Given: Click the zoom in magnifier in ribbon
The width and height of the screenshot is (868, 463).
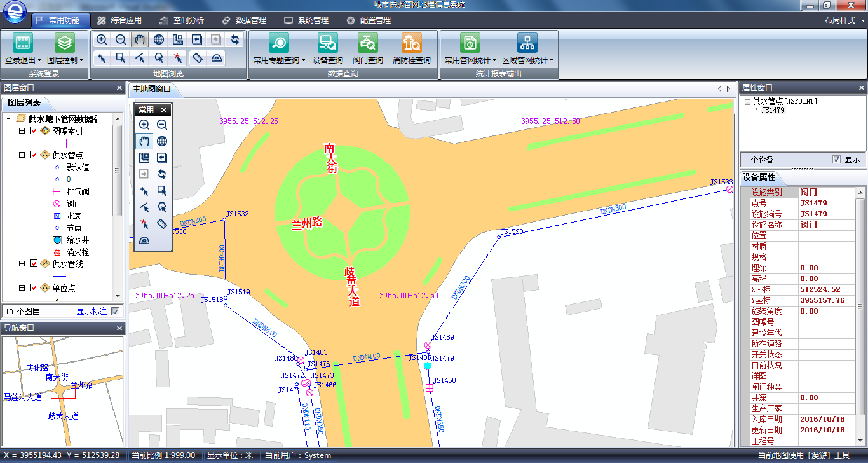Looking at the screenshot, I should pyautogui.click(x=102, y=39).
